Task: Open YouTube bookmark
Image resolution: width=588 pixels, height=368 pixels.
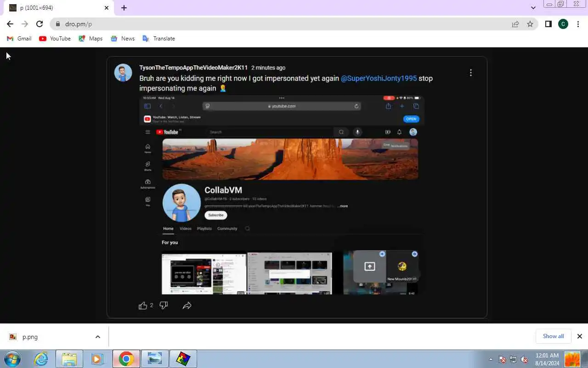Action: click(55, 39)
